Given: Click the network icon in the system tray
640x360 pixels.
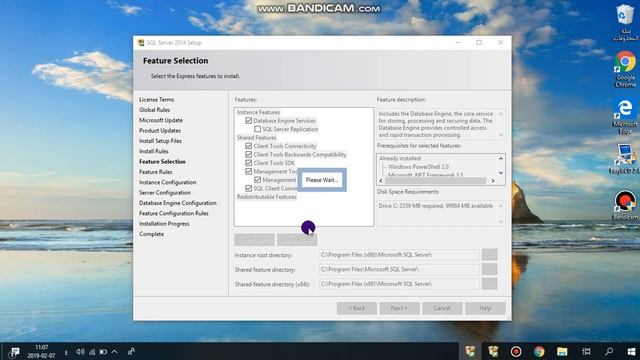Looking at the screenshot, I should (x=92, y=351).
